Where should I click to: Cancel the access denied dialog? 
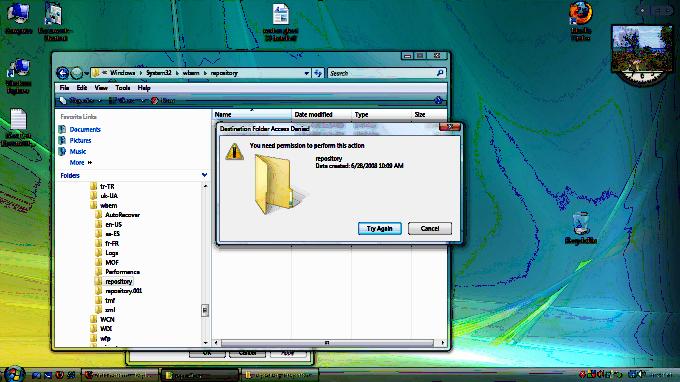[x=430, y=229]
